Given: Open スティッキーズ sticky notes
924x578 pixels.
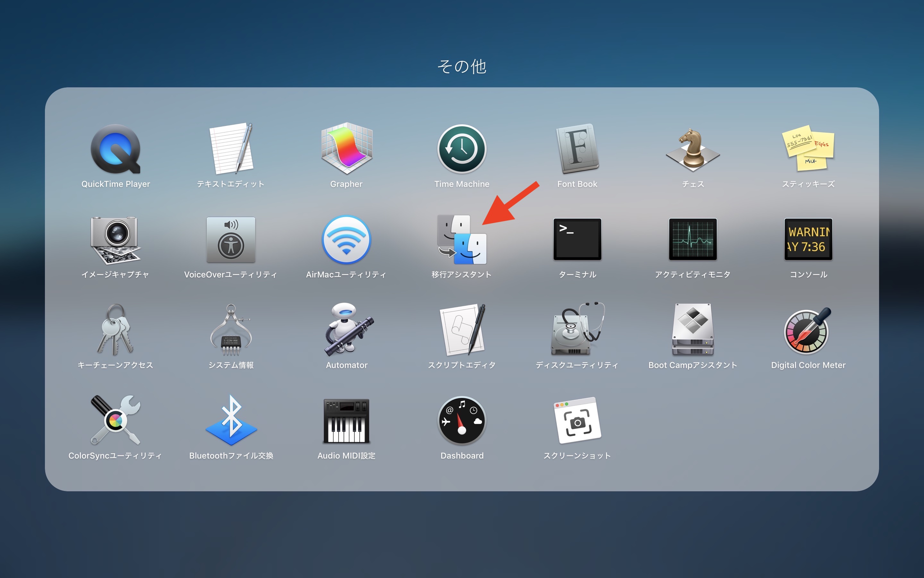Looking at the screenshot, I should pyautogui.click(x=808, y=148).
